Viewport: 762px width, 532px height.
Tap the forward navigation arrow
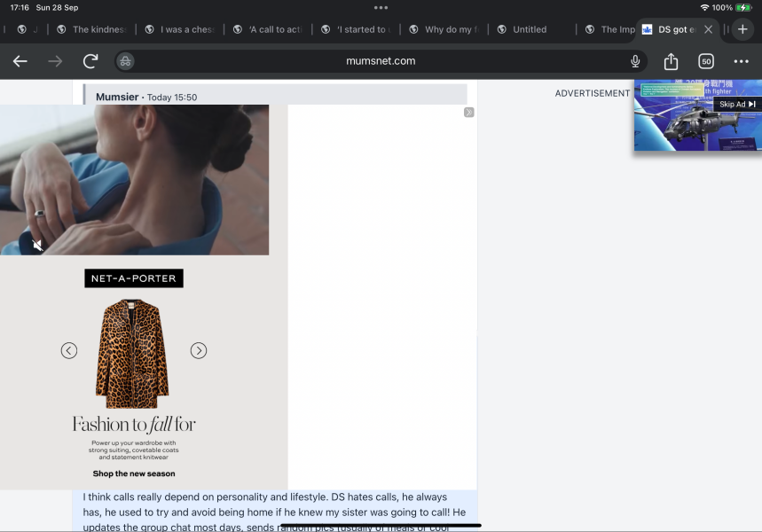pos(54,61)
